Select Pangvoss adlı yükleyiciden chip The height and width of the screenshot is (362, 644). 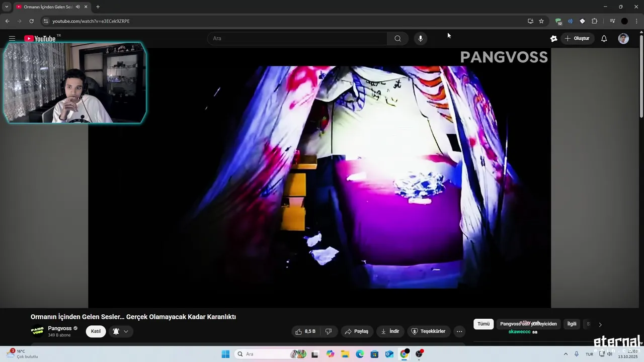(x=528, y=324)
